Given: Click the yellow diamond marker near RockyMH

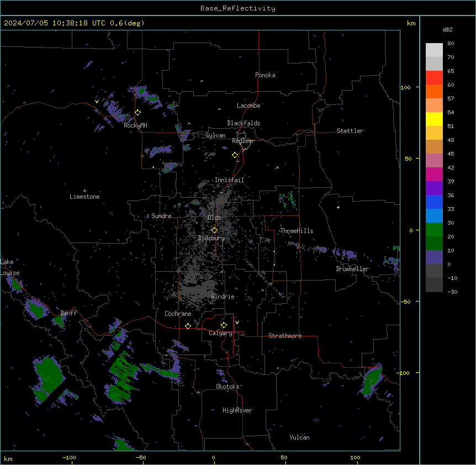Looking at the screenshot, I should point(138,113).
